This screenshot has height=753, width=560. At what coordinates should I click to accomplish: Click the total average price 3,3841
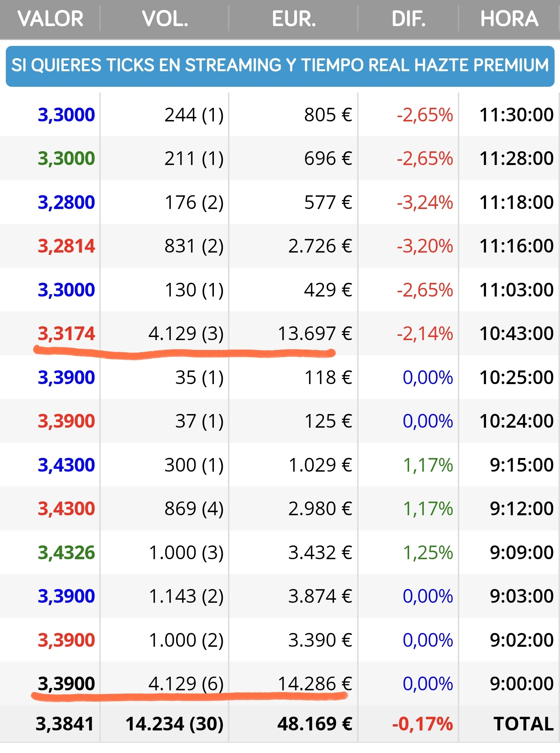[x=65, y=724]
